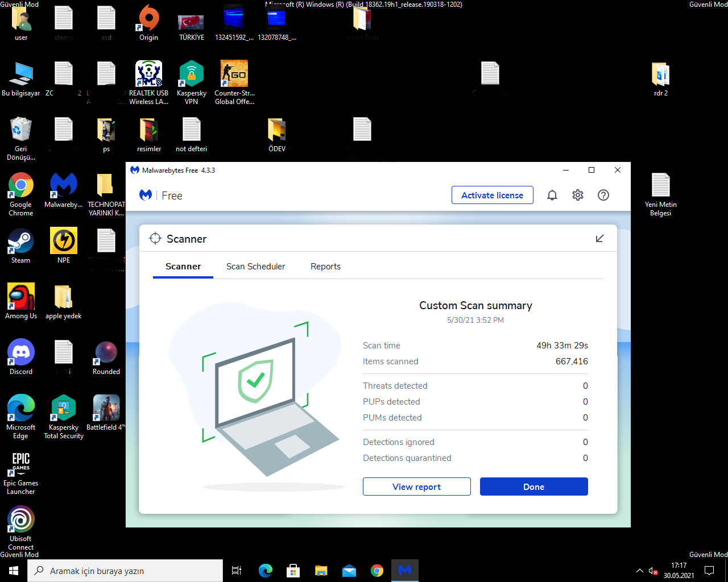Open the Malwarebytes help question mark
The image size is (728, 582).
tap(603, 195)
